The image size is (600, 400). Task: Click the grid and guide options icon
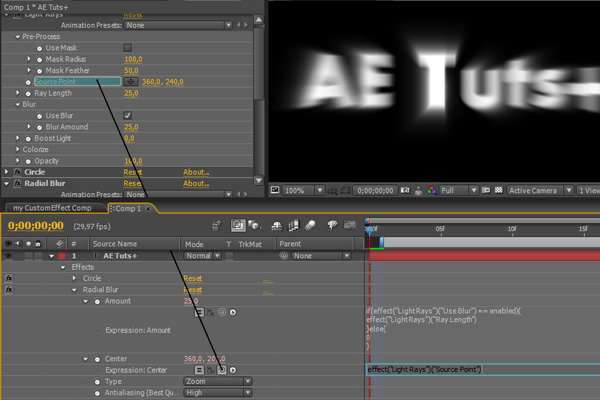pyautogui.click(x=332, y=190)
